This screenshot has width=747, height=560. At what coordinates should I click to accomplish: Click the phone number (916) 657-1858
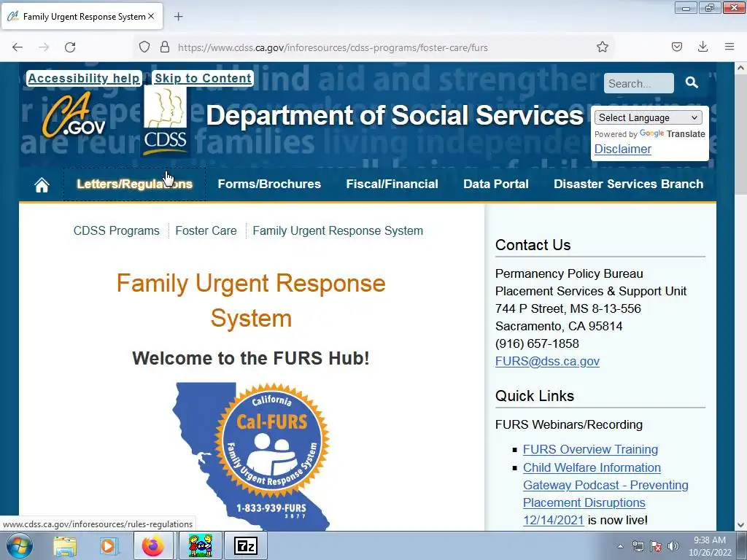pyautogui.click(x=537, y=344)
